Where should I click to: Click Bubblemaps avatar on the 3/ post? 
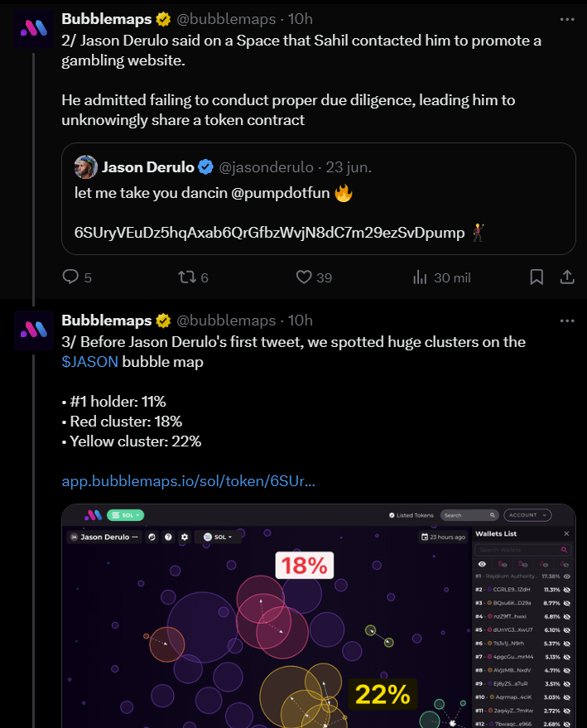point(32,330)
